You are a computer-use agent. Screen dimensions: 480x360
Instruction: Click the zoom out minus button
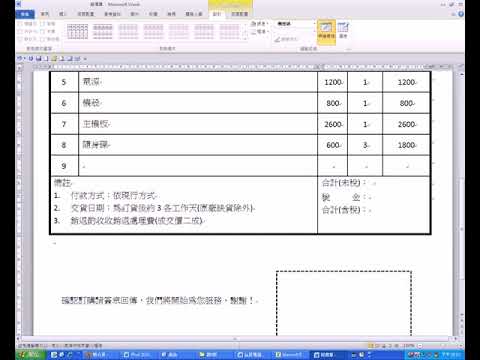[x=420, y=346]
